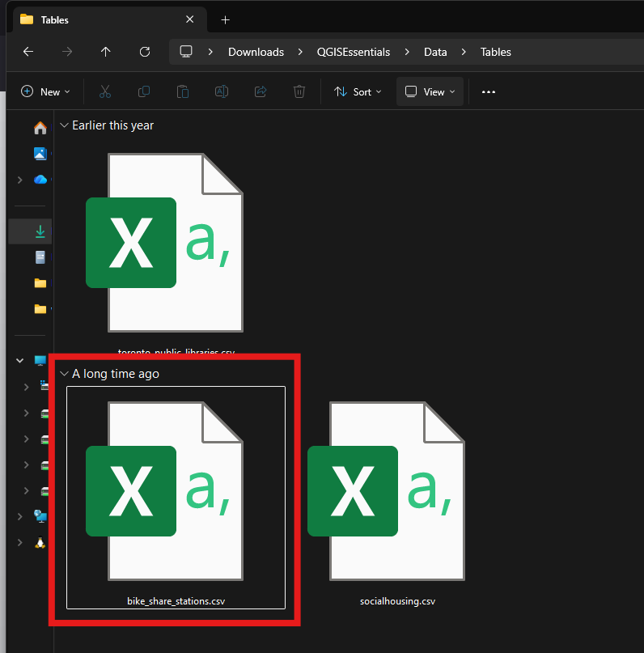Select the bike_share_stations.csv file thumbnail
Image resolution: width=644 pixels, height=653 pixels.
[164, 491]
